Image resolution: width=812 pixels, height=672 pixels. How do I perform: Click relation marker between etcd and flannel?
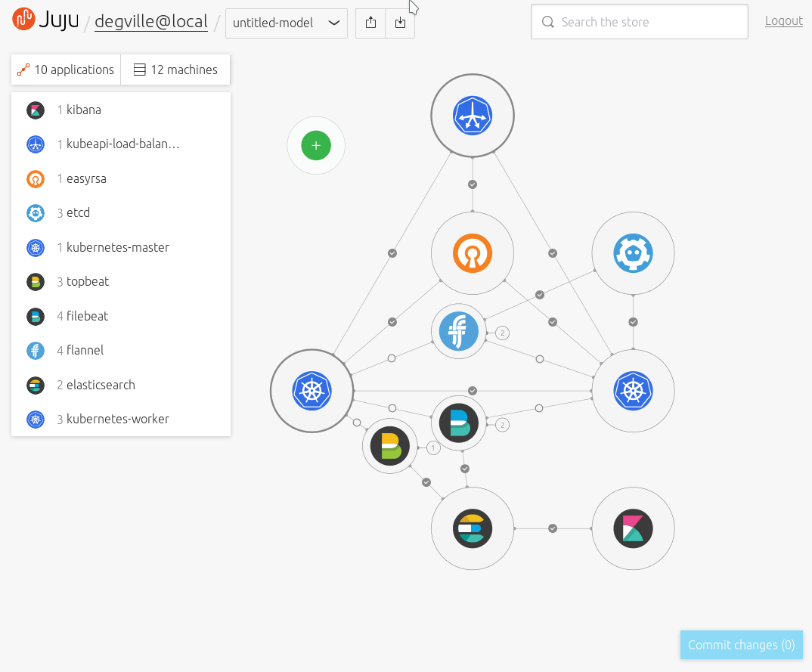[540, 295]
